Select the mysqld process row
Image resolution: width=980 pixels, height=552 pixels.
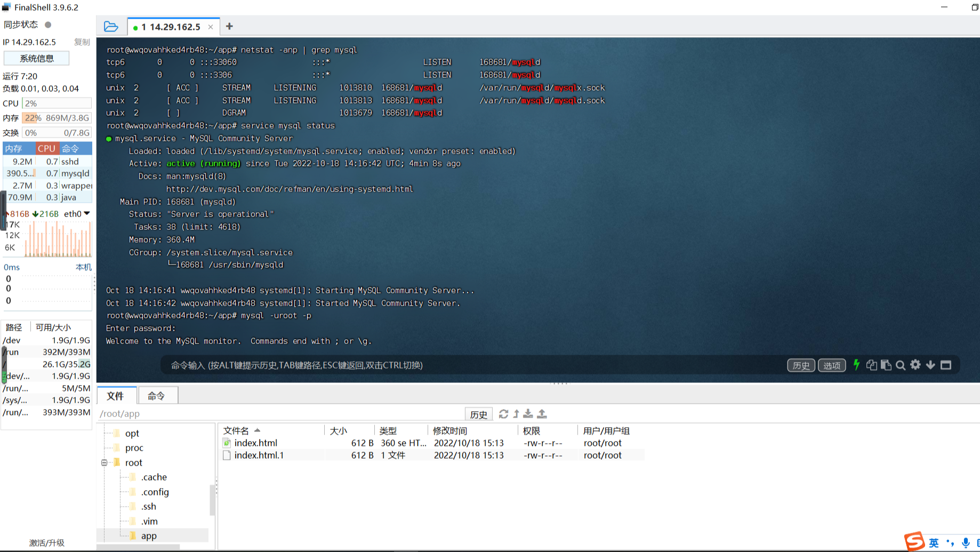[x=47, y=173]
